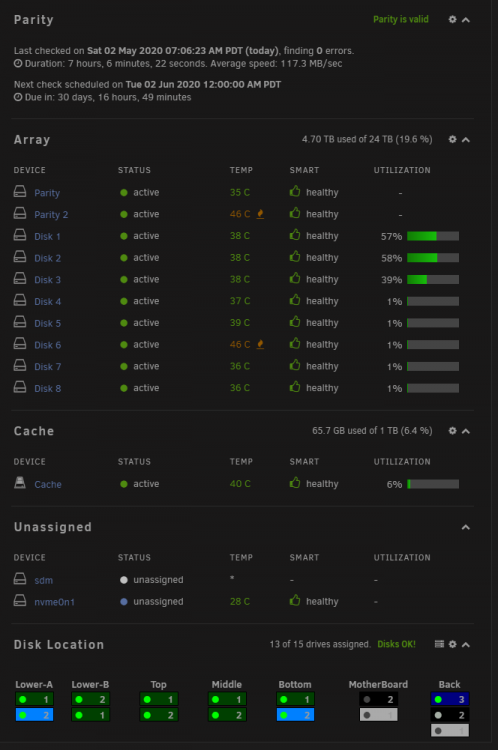The height and width of the screenshot is (750, 498).
Task: Collapse the Parity section
Action: (465, 20)
